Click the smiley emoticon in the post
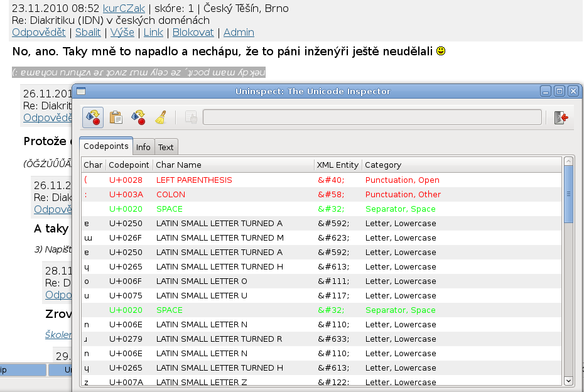584x392 pixels. [441, 51]
